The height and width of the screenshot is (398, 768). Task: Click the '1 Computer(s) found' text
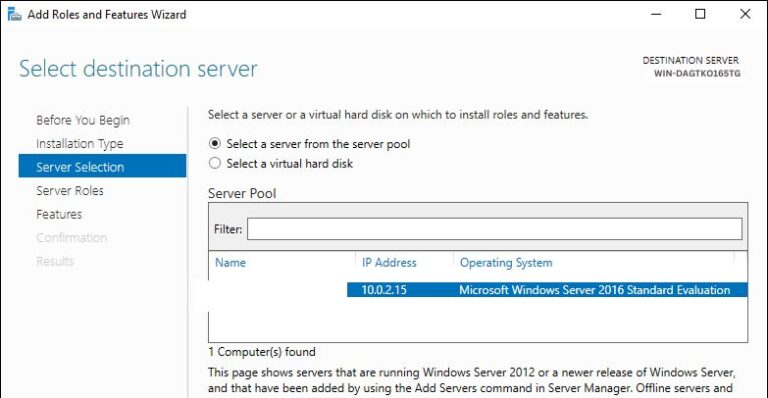click(262, 352)
